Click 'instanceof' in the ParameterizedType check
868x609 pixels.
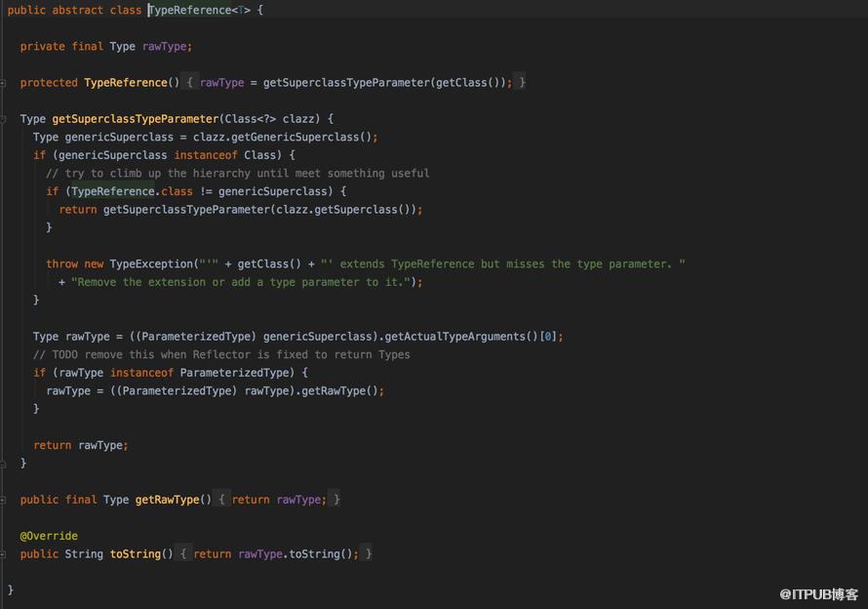point(141,373)
